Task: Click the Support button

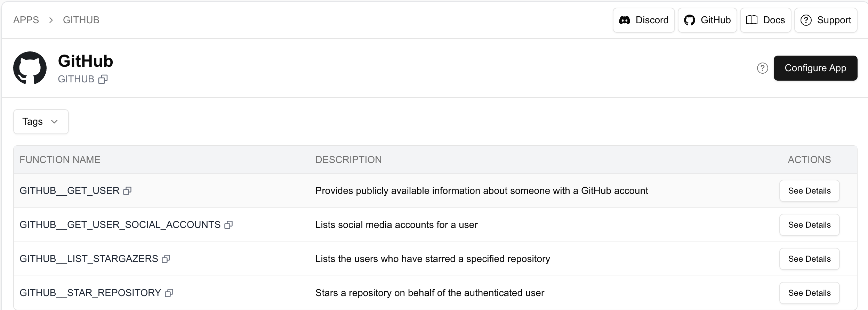Action: tap(826, 20)
